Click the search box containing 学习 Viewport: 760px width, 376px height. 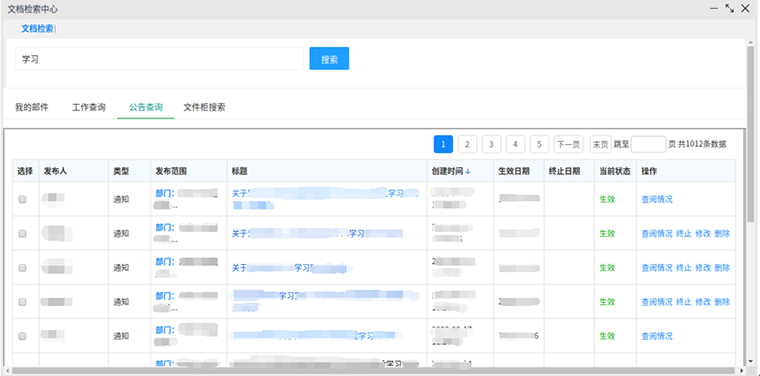point(159,59)
